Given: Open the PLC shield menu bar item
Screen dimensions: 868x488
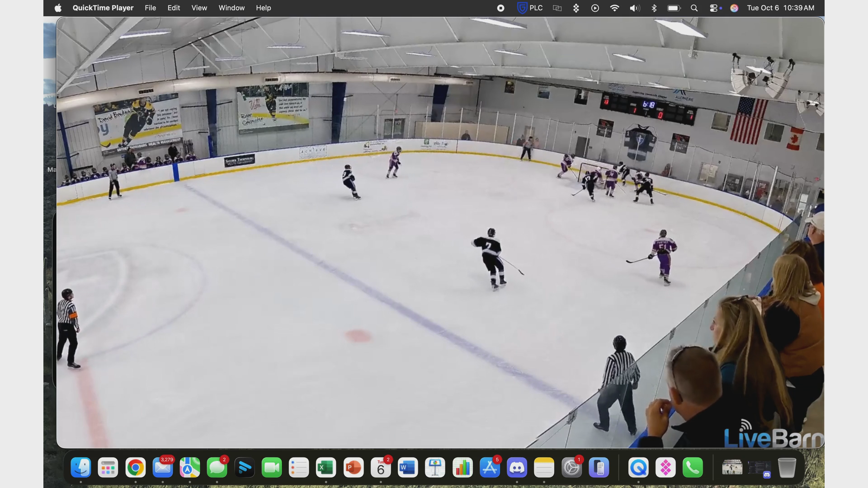Looking at the screenshot, I should pos(530,8).
